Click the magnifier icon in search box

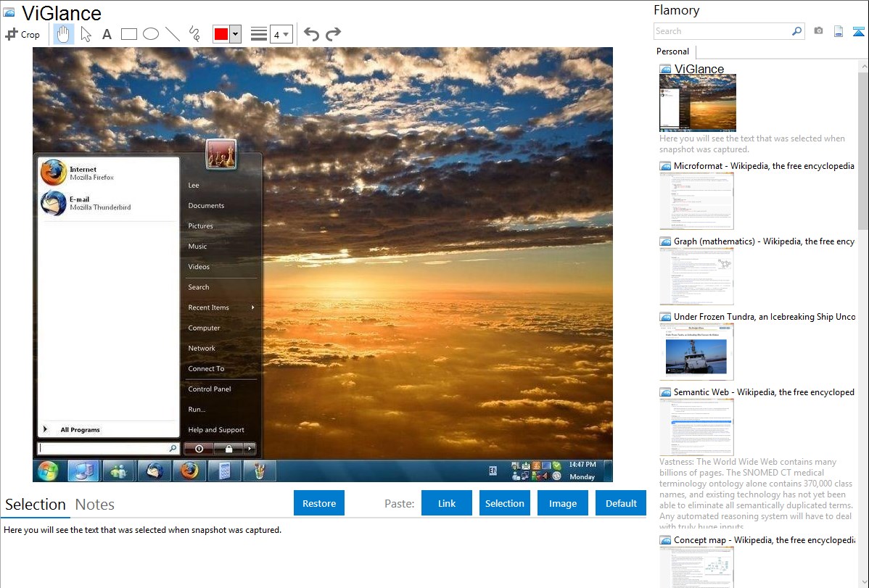[796, 31]
